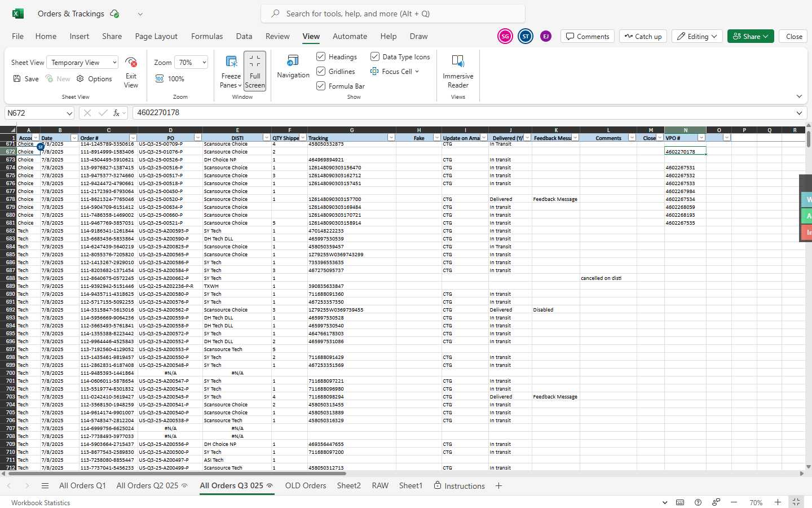812x508 pixels.
Task: Open the Comments pane
Action: coord(588,36)
